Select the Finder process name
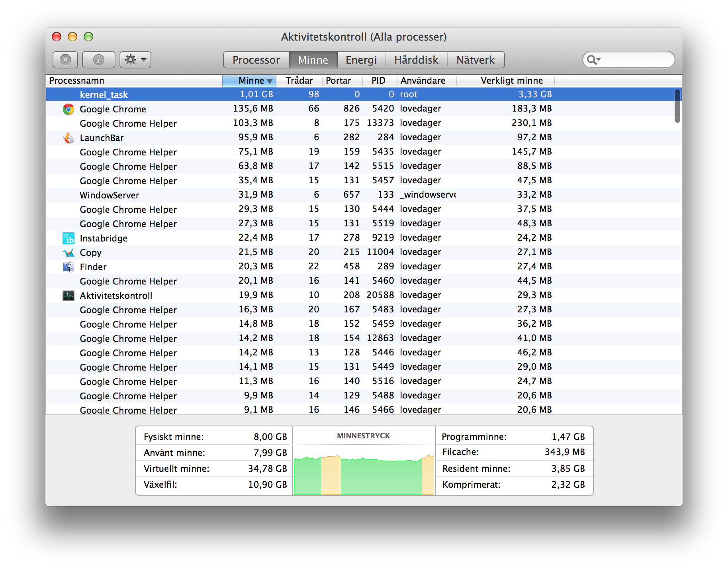This screenshot has height=569, width=728. coord(93,267)
